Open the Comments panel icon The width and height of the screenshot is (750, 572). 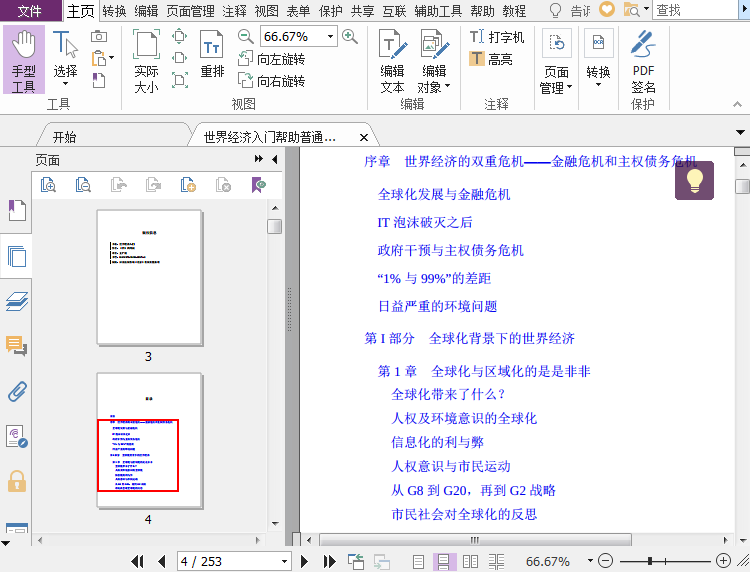pyautogui.click(x=17, y=345)
